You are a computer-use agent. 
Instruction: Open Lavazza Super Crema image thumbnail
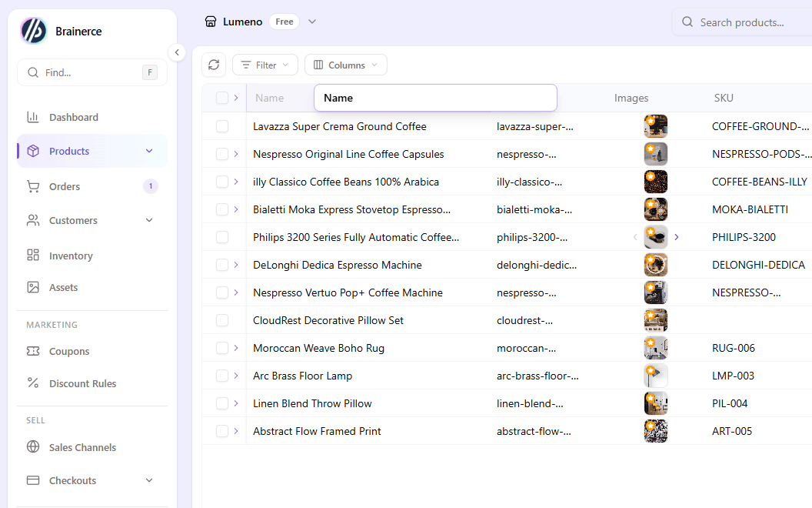[x=656, y=126]
